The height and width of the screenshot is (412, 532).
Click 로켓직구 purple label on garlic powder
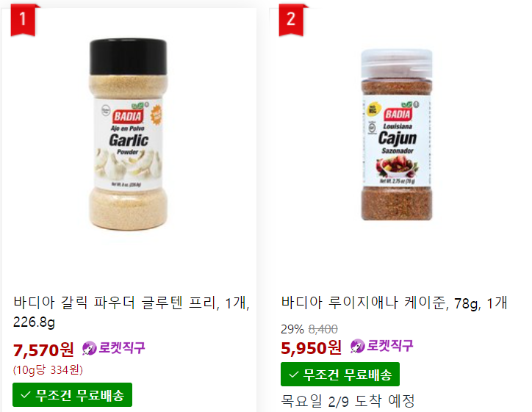tap(122, 348)
